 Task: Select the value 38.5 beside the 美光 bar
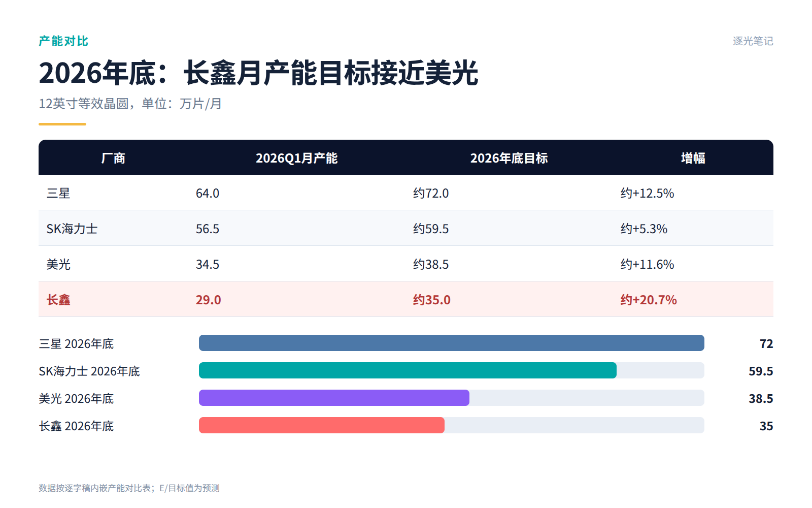(761, 399)
